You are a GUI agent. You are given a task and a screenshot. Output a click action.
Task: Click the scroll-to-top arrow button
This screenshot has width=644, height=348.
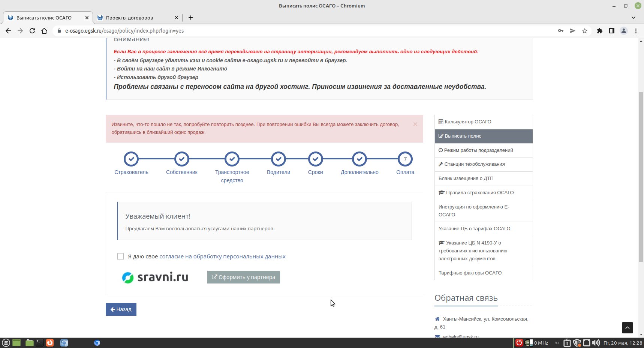[628, 328]
